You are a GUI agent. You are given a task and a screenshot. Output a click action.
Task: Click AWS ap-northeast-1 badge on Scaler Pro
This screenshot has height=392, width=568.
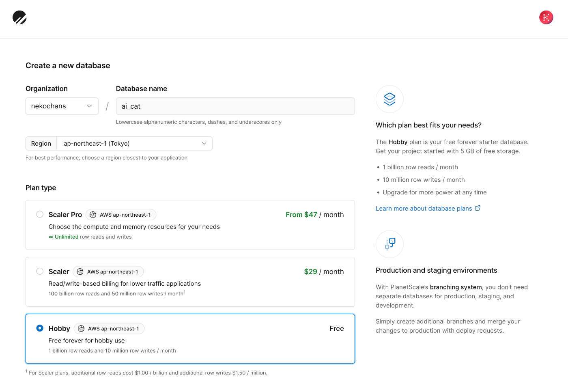(x=121, y=215)
